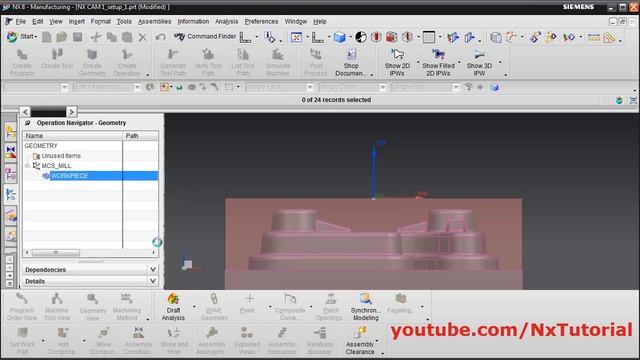Image resolution: width=640 pixels, height=360 pixels.
Task: Click the globe icon right of status line
Action: point(619,100)
